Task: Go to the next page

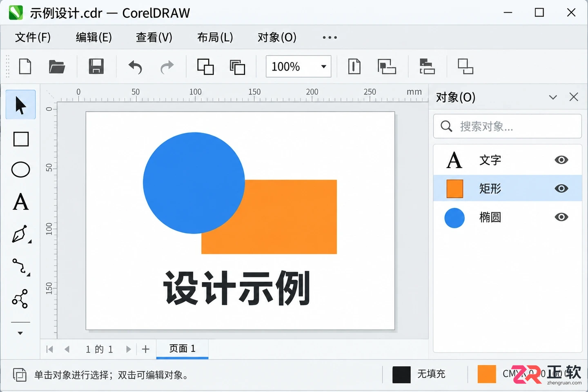Action: (129, 349)
